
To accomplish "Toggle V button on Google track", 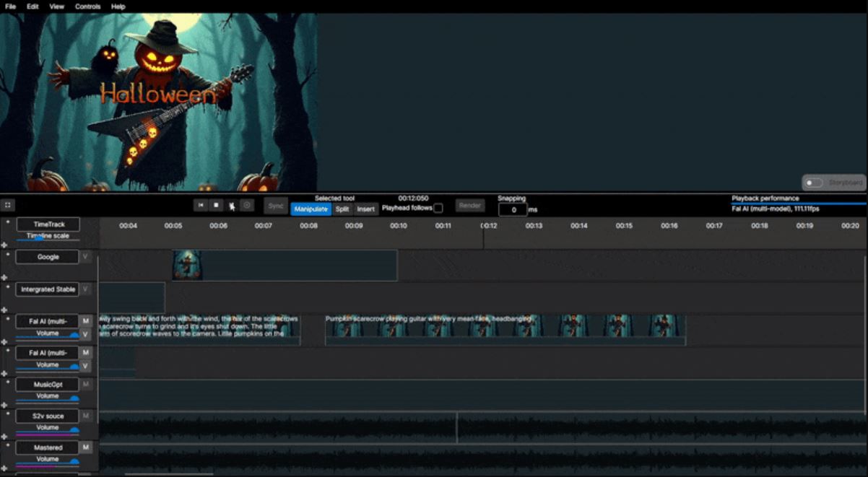I will [85, 257].
